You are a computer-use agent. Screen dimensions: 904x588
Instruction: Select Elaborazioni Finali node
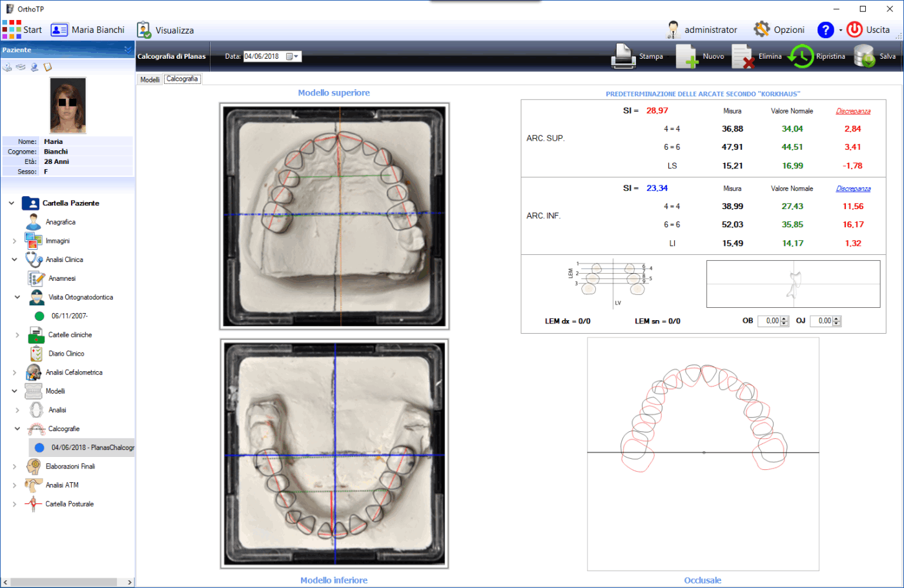[70, 466]
